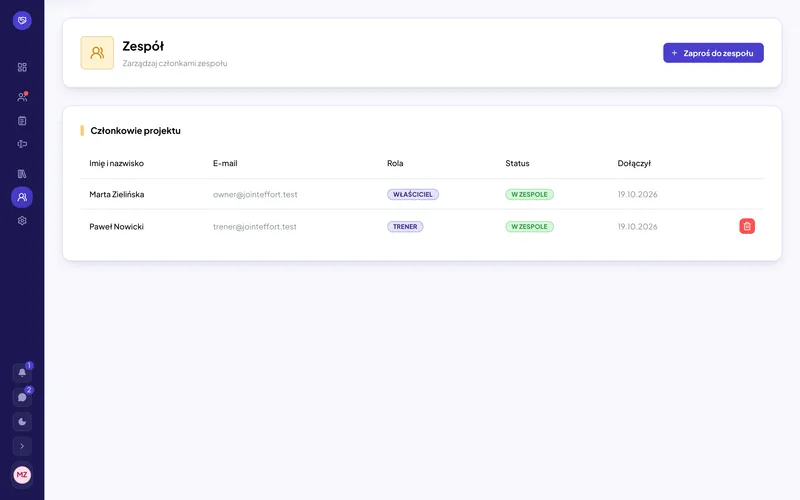The width and height of the screenshot is (800, 500).
Task: Click the trener@jointeffort.test email
Action: tap(255, 227)
